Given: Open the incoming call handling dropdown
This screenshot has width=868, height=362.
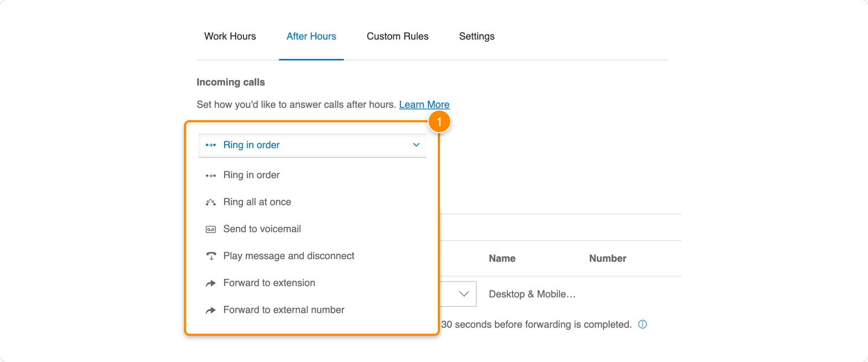Looking at the screenshot, I should click(x=312, y=145).
